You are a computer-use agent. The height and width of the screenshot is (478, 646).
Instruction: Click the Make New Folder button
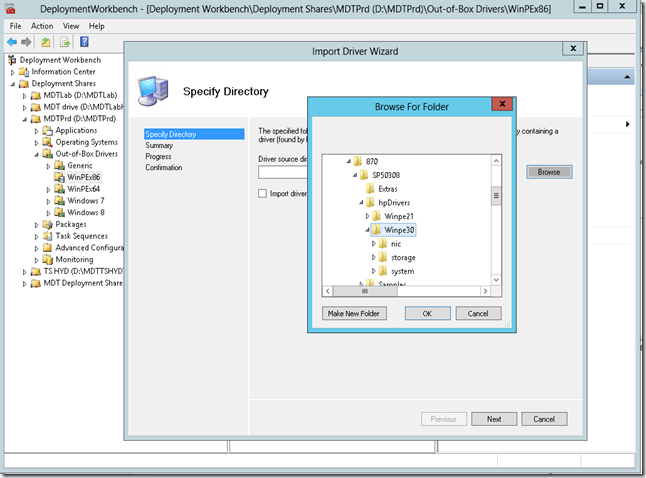click(355, 313)
